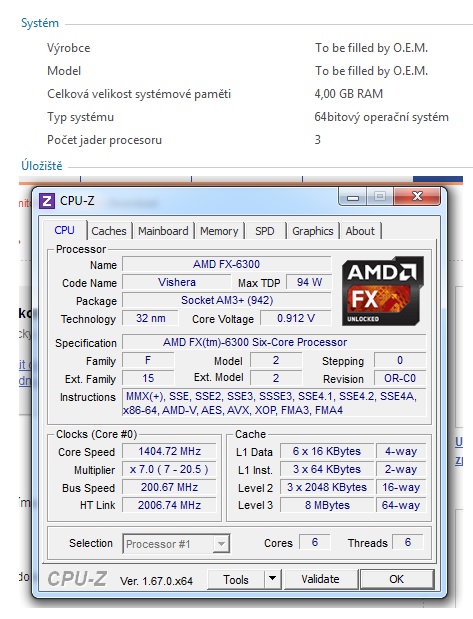The image size is (473, 619).
Task: Click the Počet jader procesoru label
Action: click(104, 140)
